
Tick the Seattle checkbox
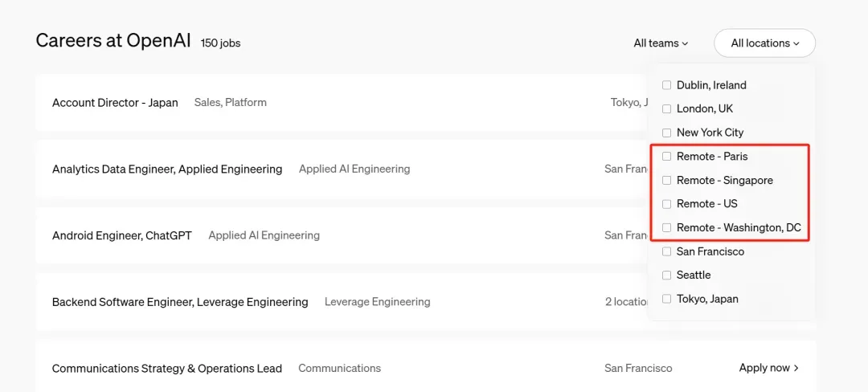[666, 276]
